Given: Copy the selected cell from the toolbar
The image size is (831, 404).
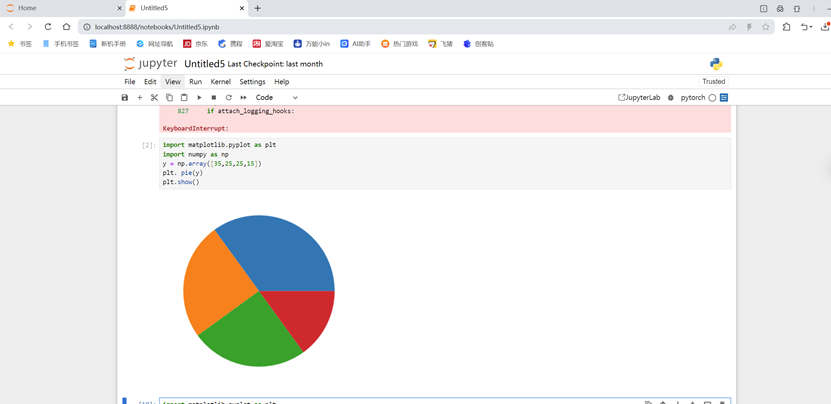Looking at the screenshot, I should click(x=169, y=98).
